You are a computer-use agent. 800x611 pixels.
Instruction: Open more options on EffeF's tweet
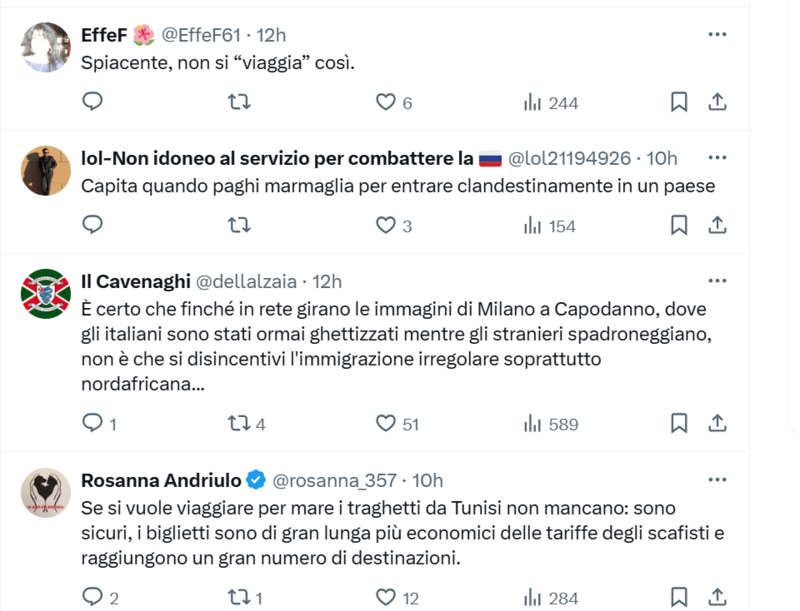pos(717,34)
